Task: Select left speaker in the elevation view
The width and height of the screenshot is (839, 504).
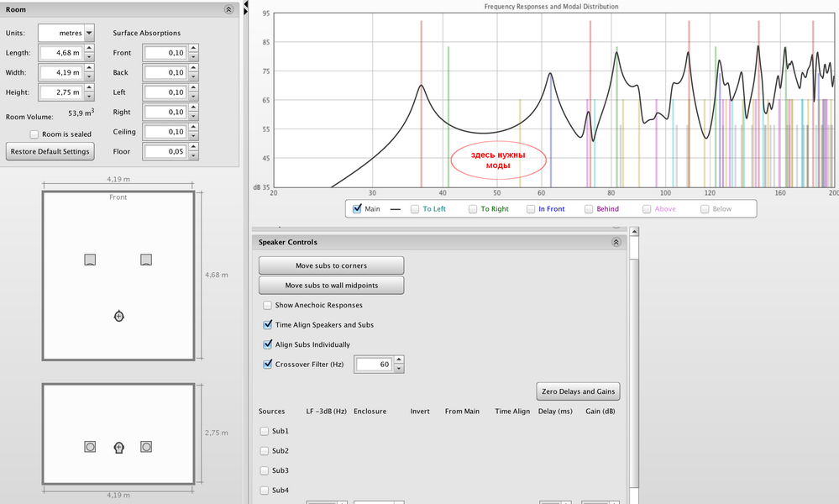Action: coord(90,447)
